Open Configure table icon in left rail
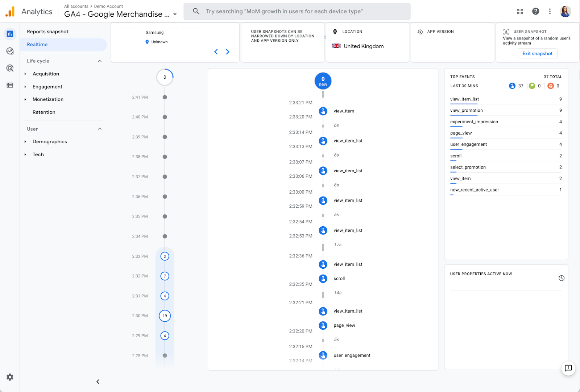Screen dimensions: 580x392 (10, 85)
